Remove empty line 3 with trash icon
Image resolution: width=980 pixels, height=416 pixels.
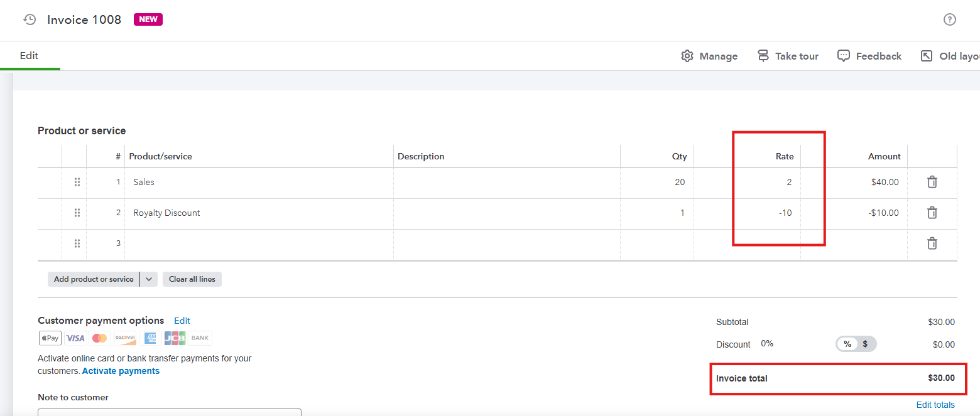coord(932,243)
